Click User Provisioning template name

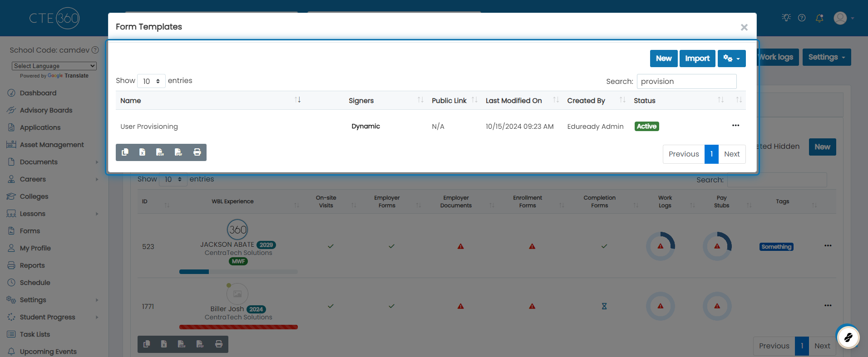pos(149,127)
